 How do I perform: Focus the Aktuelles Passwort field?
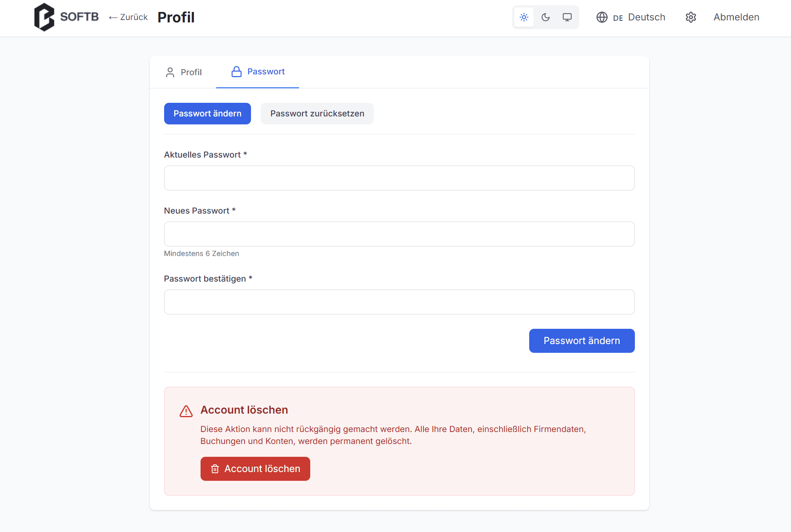[399, 178]
